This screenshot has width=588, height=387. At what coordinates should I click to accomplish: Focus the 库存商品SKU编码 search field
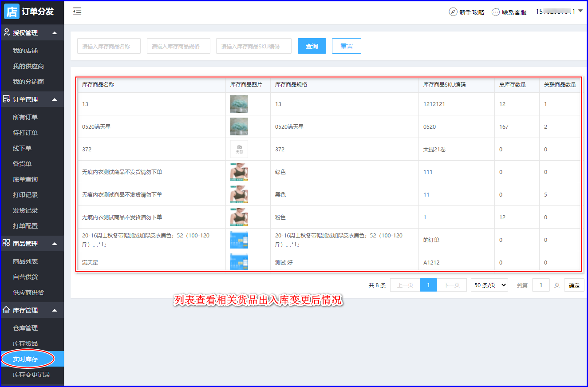click(x=253, y=46)
